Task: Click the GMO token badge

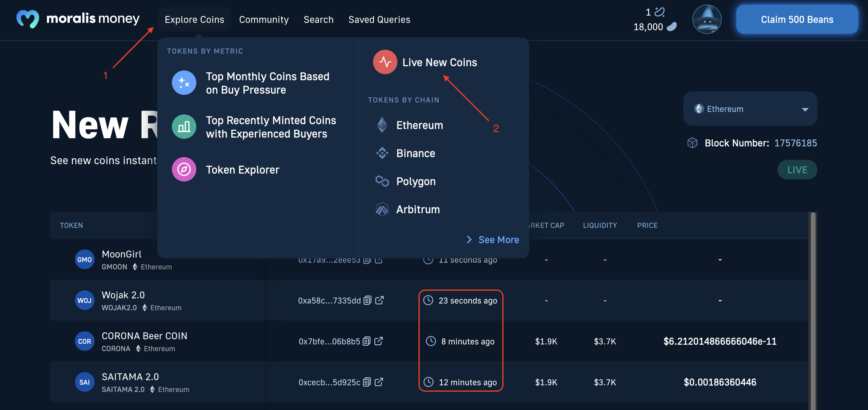Action: pos(84,259)
